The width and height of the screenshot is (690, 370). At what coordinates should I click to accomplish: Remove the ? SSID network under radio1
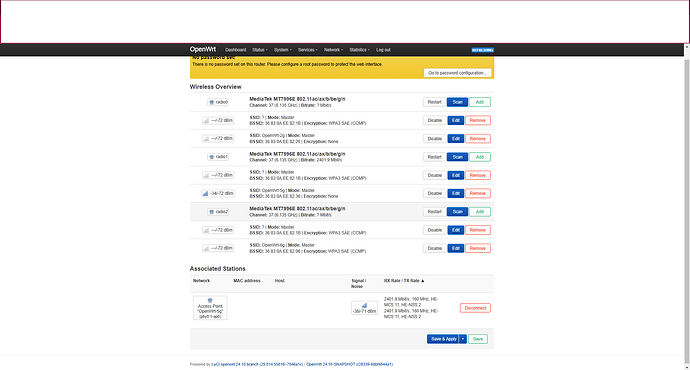[477, 175]
